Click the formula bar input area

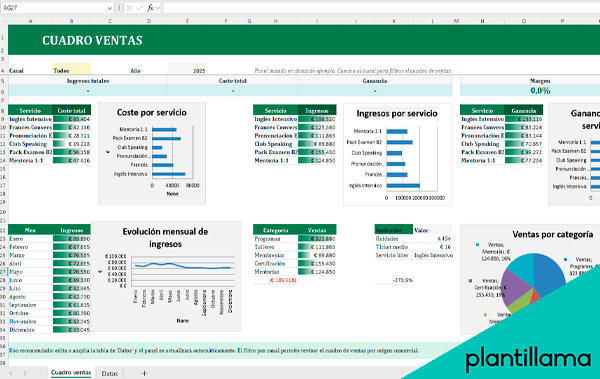(x=381, y=8)
